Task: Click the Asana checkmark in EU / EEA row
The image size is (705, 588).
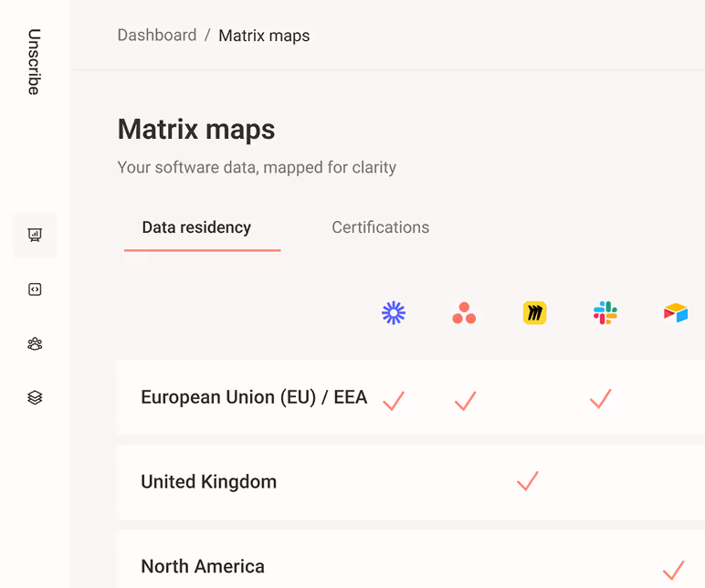Action: 465,401
